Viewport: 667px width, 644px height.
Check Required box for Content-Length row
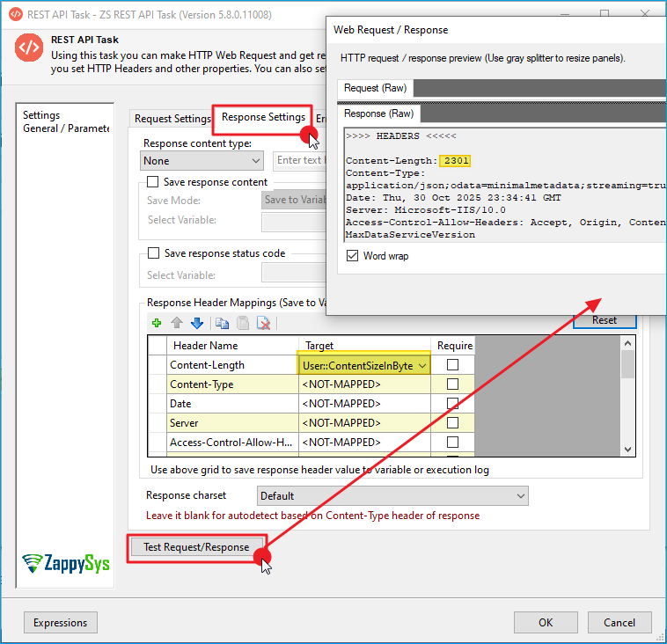pos(452,365)
